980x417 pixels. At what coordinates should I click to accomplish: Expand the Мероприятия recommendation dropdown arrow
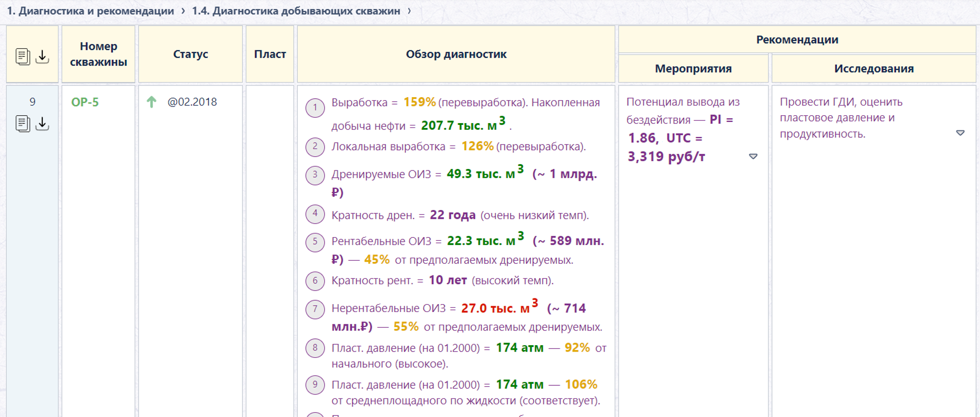tap(753, 157)
